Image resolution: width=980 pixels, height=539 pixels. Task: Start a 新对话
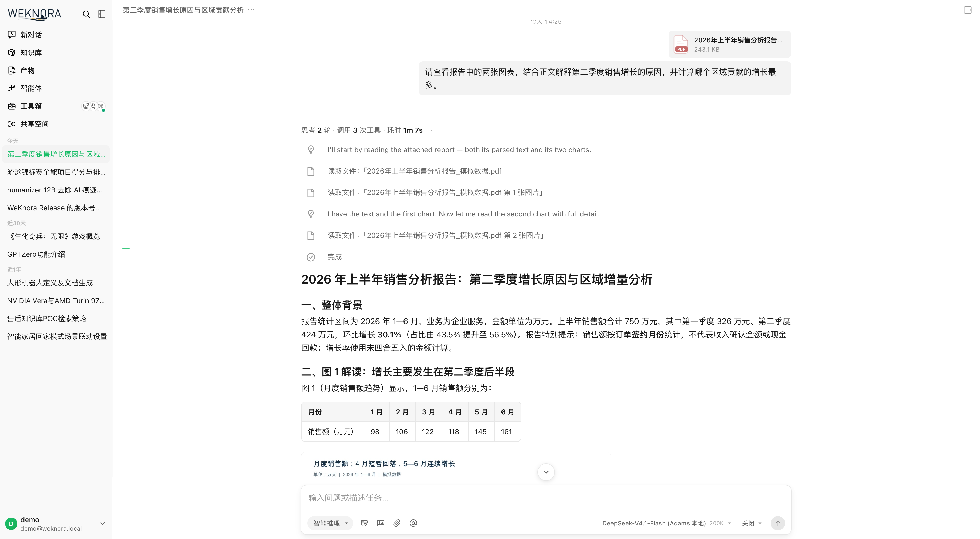coord(56,35)
